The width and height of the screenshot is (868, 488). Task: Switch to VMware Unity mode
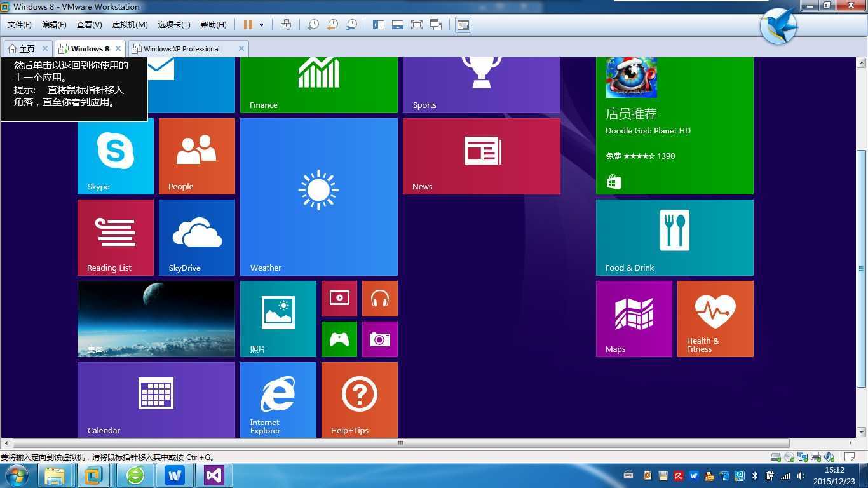[436, 25]
